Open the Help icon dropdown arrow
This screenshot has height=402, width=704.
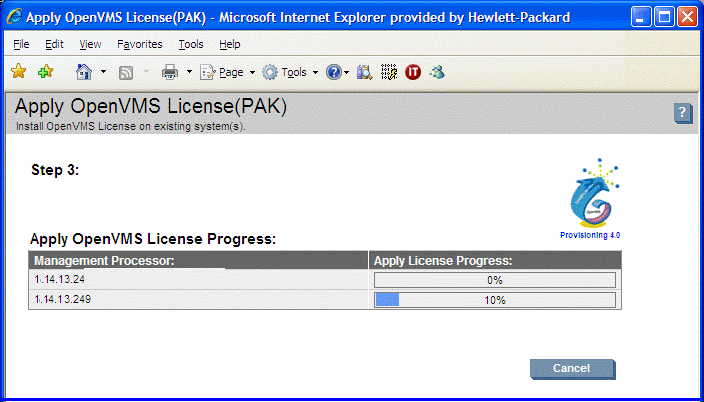(347, 72)
